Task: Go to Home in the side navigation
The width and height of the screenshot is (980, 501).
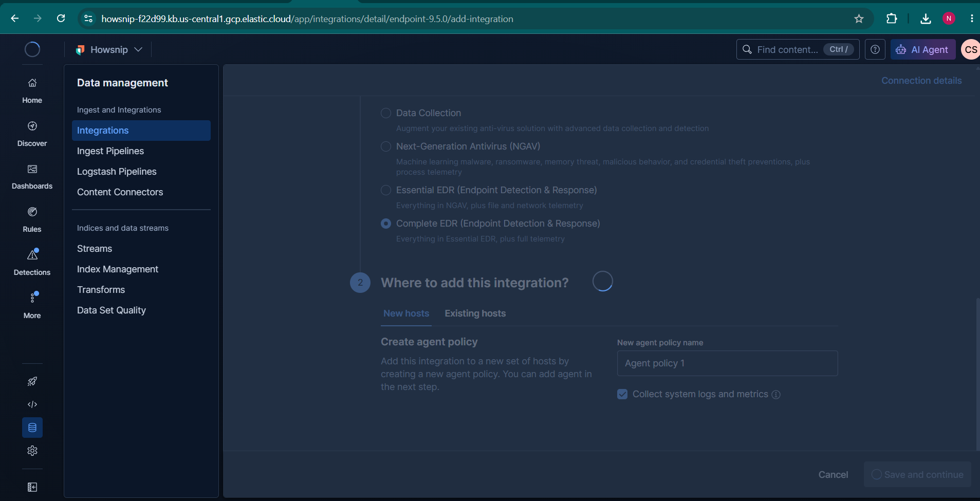Action: click(x=32, y=90)
